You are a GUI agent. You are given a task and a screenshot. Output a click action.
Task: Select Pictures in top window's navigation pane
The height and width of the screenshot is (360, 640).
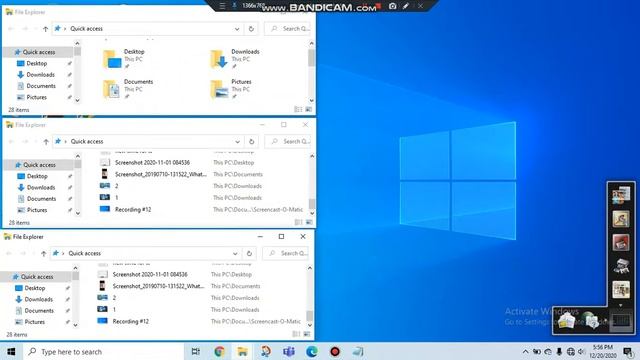(x=37, y=97)
